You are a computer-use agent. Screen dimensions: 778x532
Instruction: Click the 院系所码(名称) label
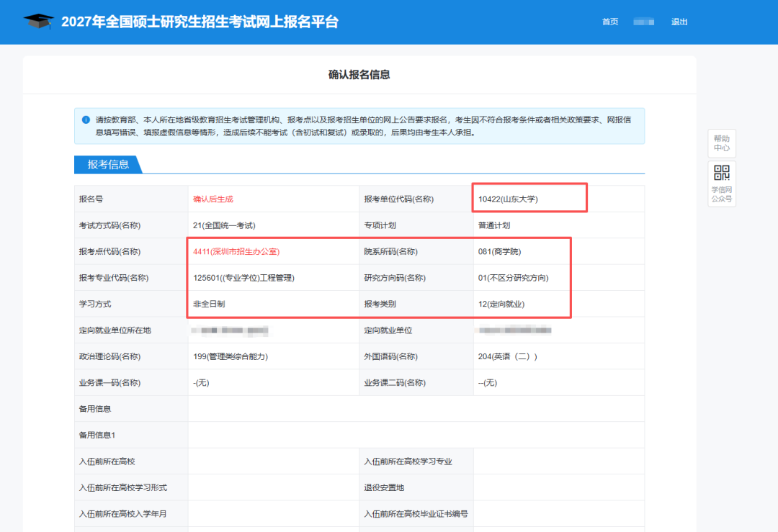coord(390,252)
